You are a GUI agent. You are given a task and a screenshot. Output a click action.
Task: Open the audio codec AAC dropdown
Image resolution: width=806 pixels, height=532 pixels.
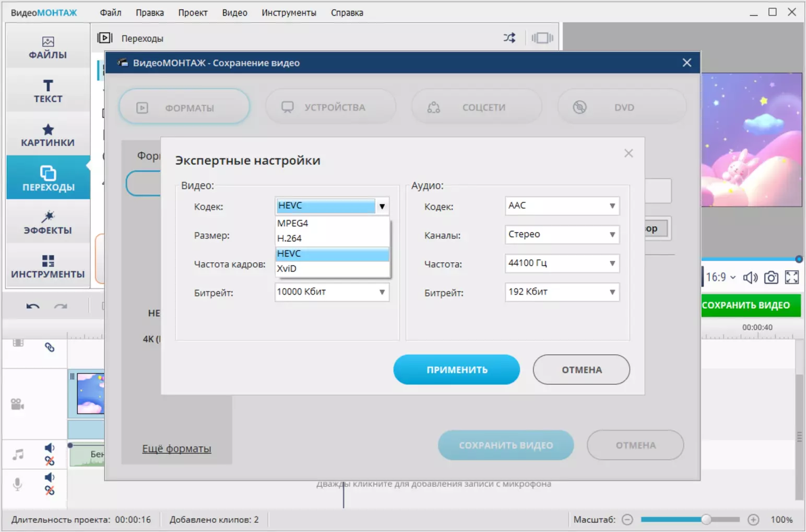click(562, 206)
